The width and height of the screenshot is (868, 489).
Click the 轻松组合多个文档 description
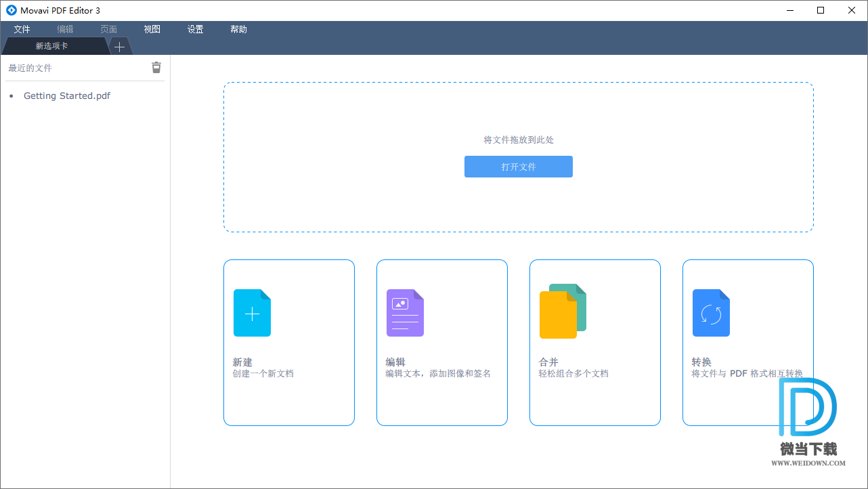[x=573, y=373]
